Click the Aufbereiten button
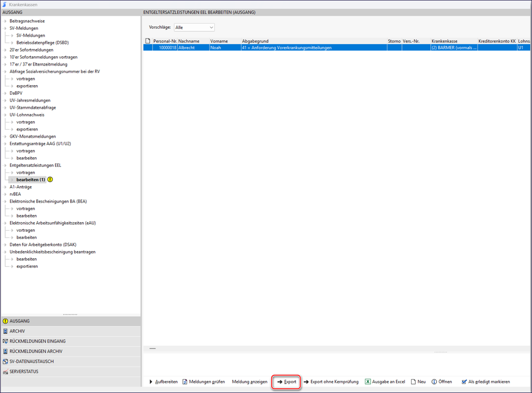Image resolution: width=532 pixels, height=393 pixels. [x=164, y=382]
